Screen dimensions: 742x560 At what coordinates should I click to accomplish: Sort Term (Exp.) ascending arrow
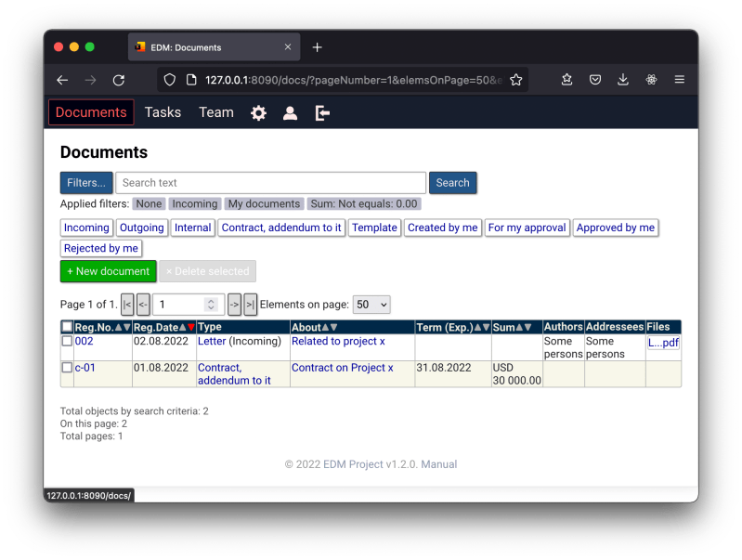coord(478,327)
